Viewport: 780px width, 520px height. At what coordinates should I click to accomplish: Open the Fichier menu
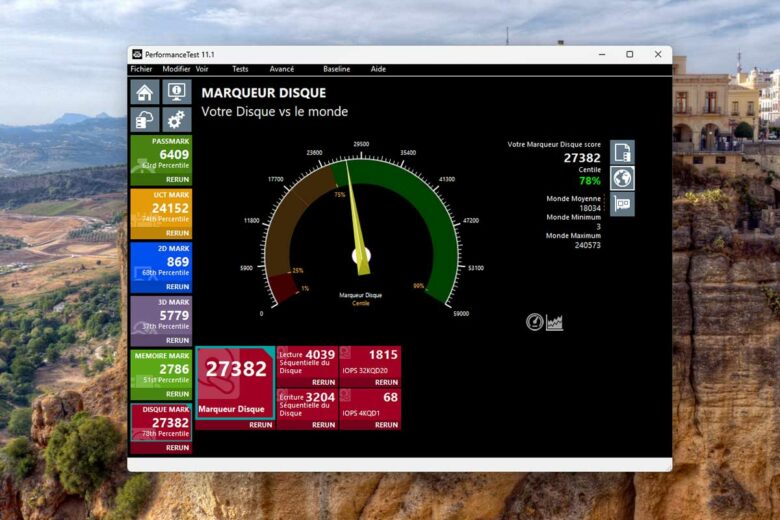coord(141,69)
